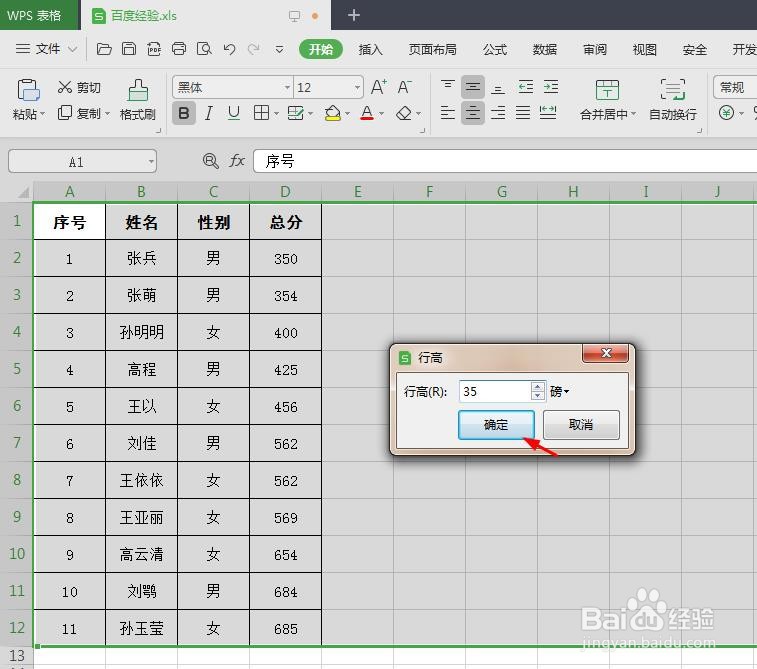Viewport: 757px width, 669px height.
Task: Click the Undo arrow icon
Action: [x=229, y=49]
